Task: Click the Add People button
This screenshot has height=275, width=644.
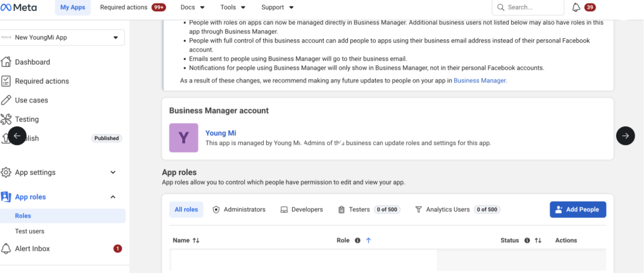Action: 578,209
